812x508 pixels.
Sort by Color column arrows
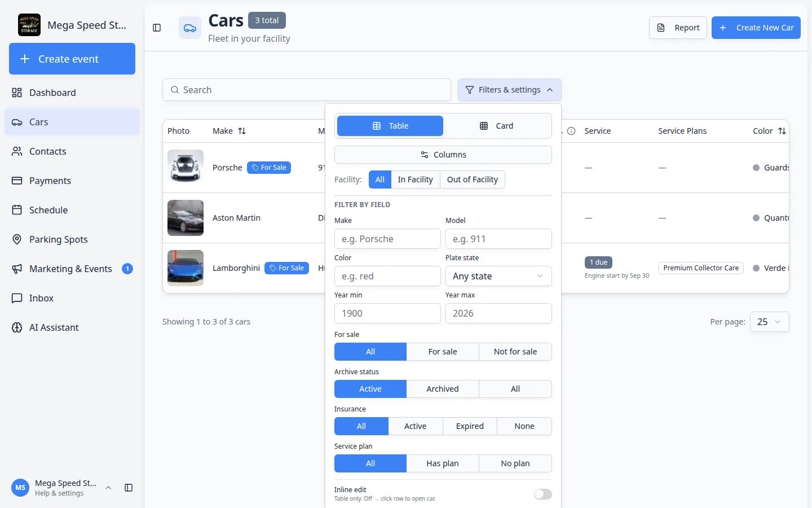tap(782, 131)
